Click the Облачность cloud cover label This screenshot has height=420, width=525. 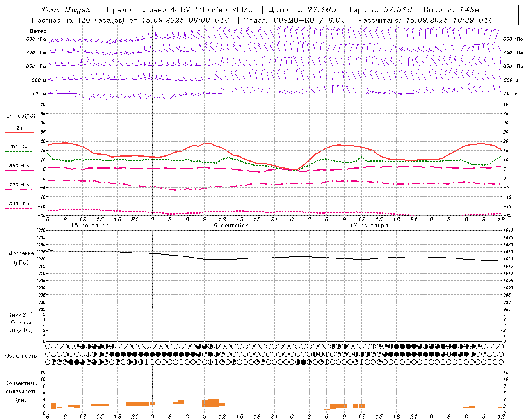pos(21,356)
